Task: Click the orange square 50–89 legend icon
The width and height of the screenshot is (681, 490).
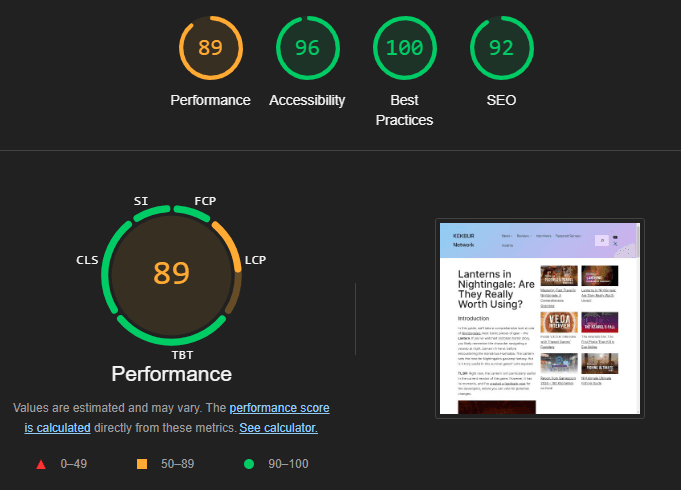Action: [x=142, y=464]
